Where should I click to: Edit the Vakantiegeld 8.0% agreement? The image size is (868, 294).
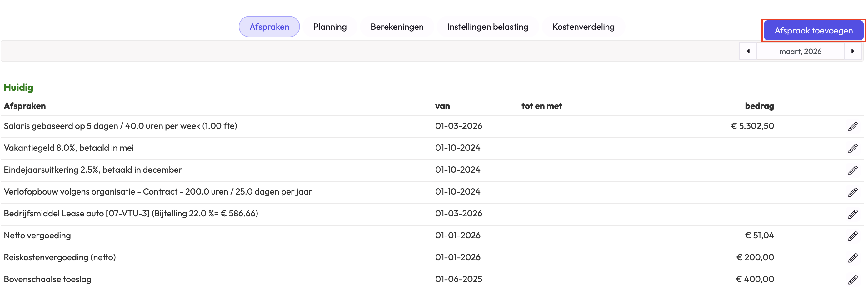point(852,148)
